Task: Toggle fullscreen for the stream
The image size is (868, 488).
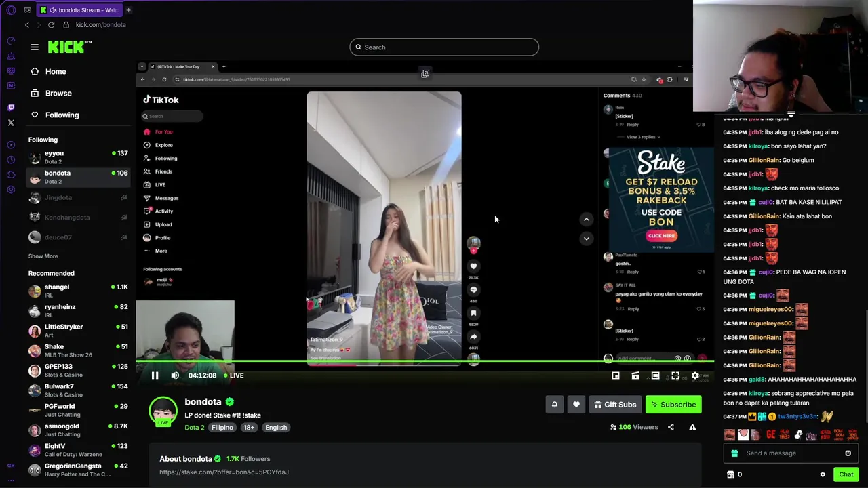Action: [x=675, y=375]
